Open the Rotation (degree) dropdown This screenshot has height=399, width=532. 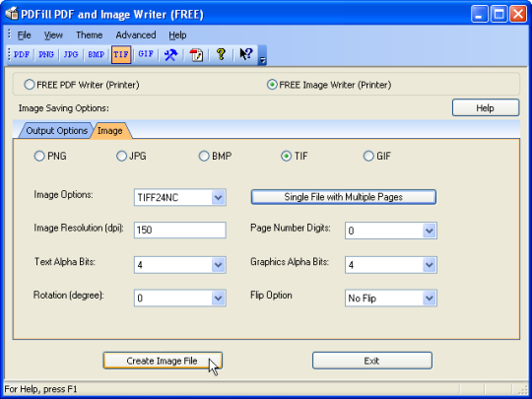[180, 298]
